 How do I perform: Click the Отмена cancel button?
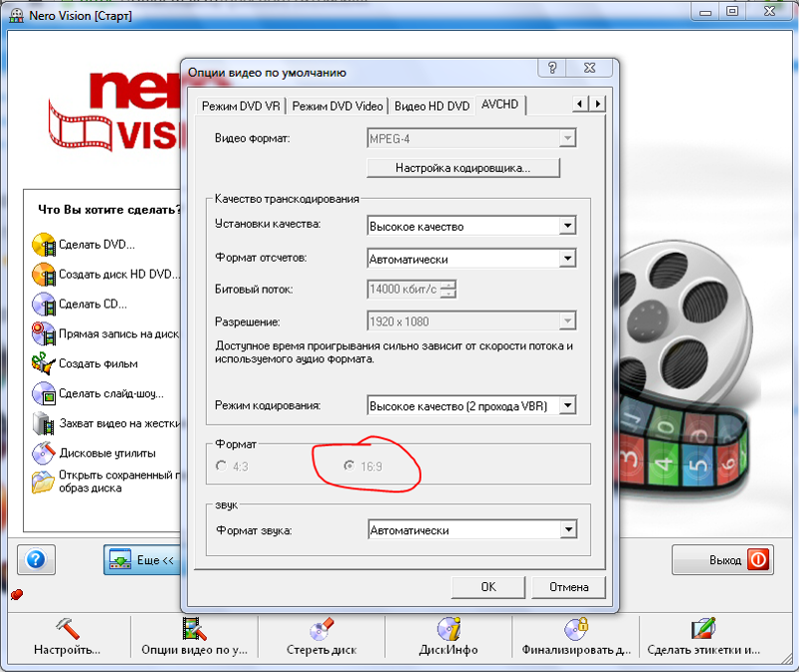(568, 587)
